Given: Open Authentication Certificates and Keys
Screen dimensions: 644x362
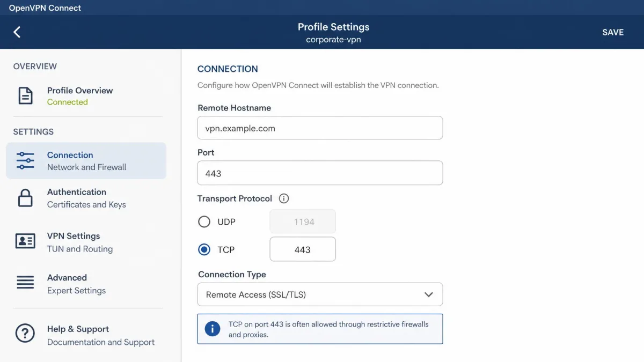Looking at the screenshot, I should 86,198.
